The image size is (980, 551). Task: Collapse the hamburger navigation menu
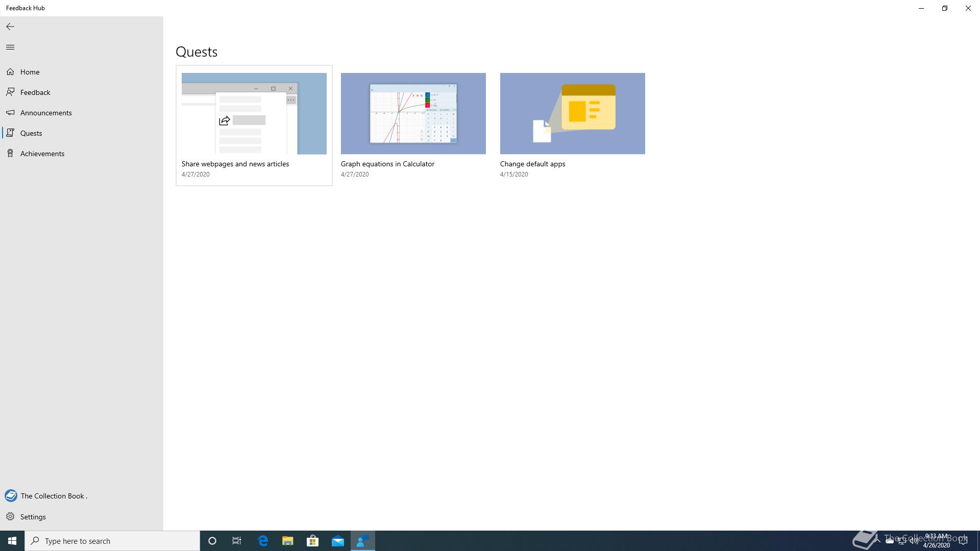point(10,47)
